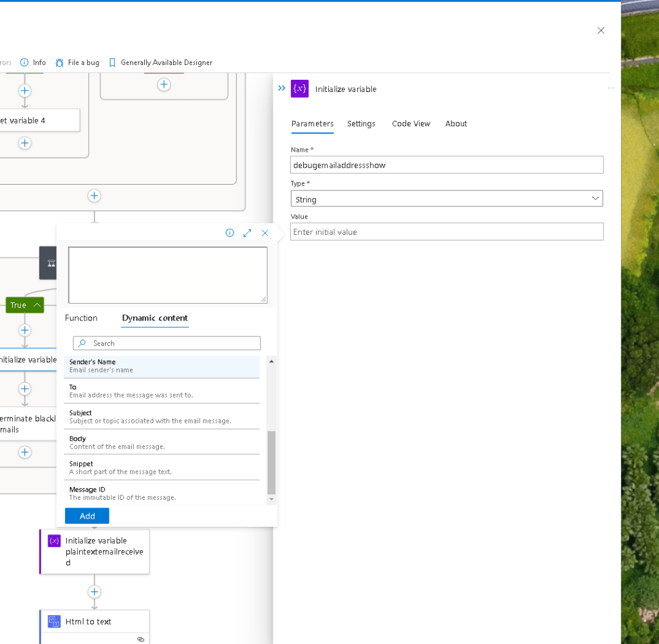Select the 'To' dynamic content item

[x=162, y=391]
